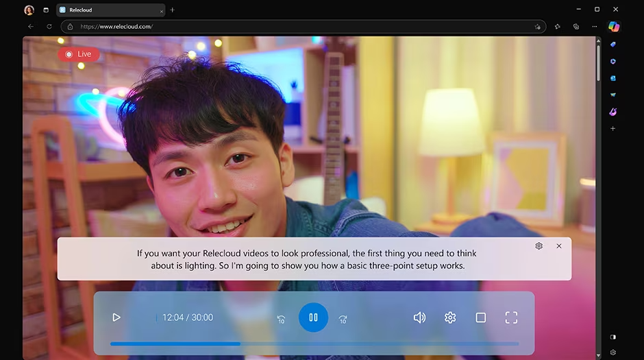Skip back 10 seconds in the video

[x=281, y=318]
